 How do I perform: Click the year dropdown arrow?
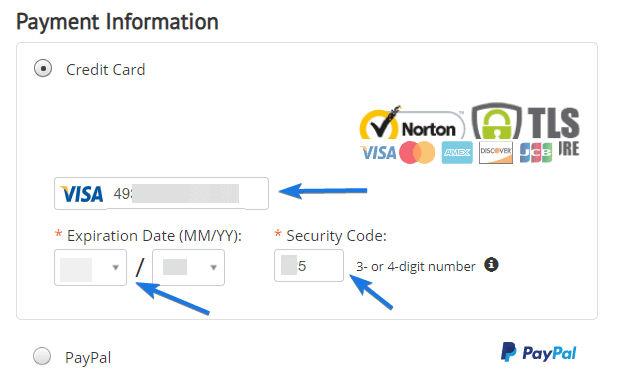(x=214, y=268)
